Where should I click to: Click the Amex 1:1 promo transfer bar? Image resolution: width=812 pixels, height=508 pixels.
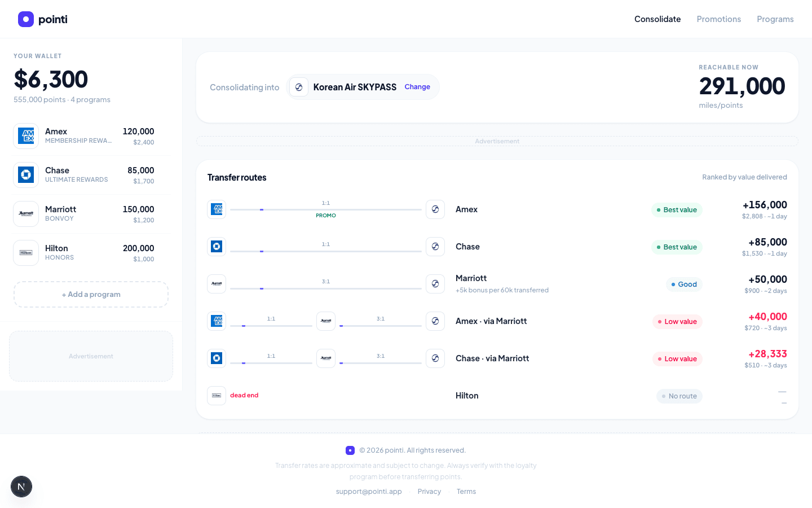(x=326, y=209)
